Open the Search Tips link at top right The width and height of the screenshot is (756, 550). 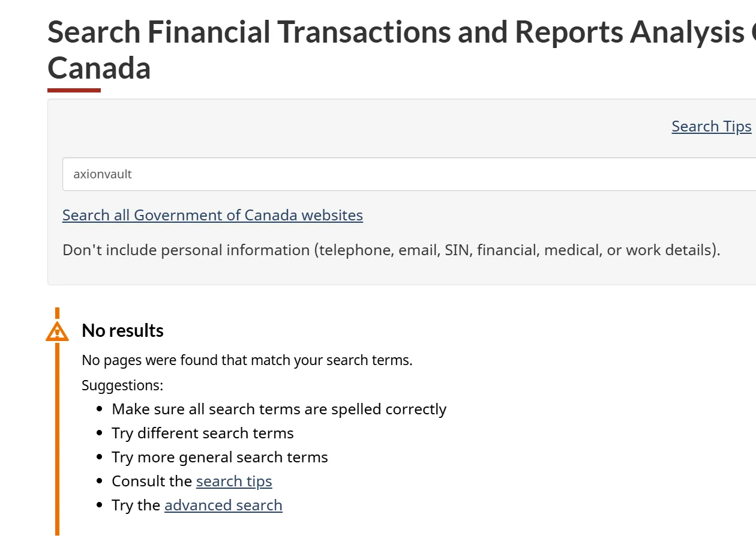click(x=711, y=127)
